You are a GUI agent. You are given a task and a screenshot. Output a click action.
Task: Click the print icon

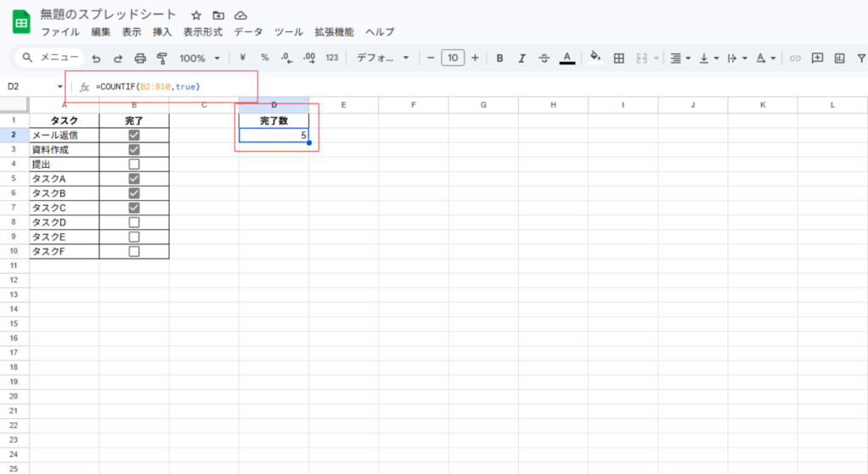(141, 59)
